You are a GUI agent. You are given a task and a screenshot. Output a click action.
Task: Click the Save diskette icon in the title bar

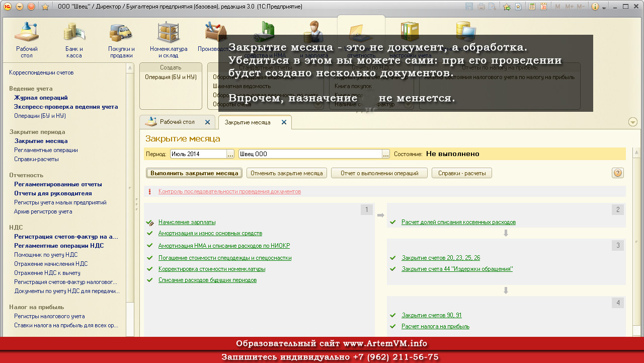[469, 7]
